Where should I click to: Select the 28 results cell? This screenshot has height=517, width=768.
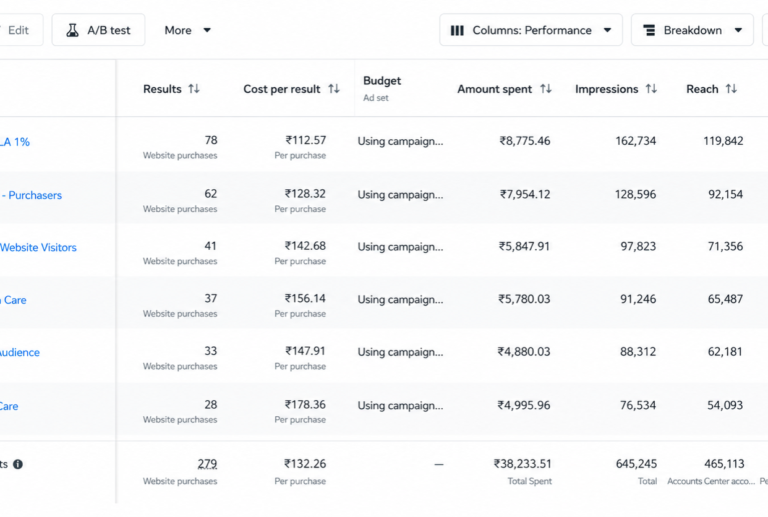pos(211,405)
